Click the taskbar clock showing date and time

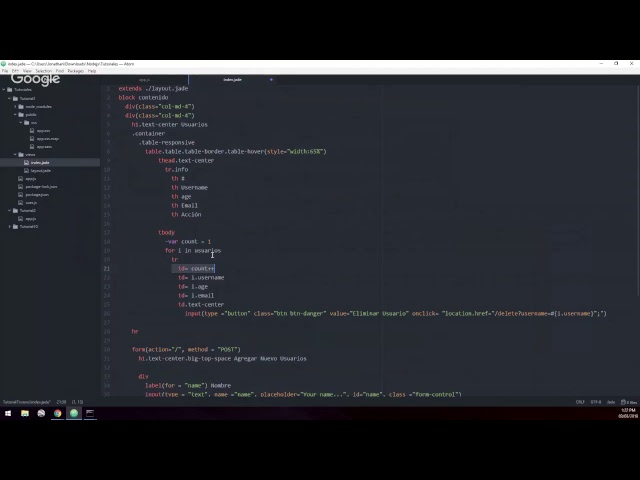click(628, 413)
